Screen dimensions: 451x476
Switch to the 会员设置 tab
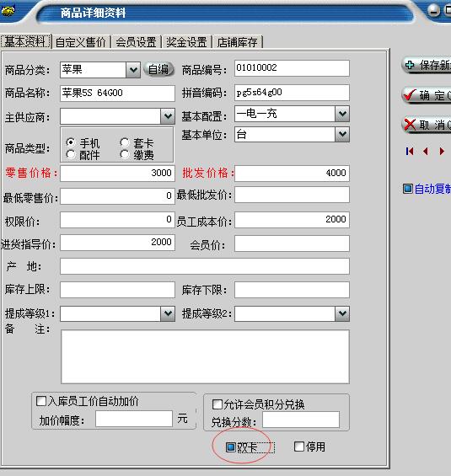(136, 42)
